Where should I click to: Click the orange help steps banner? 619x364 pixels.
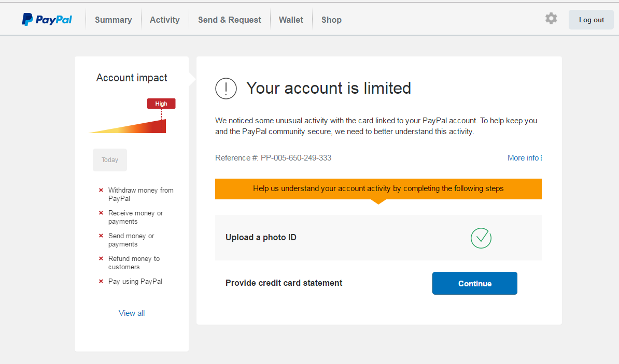[378, 189]
